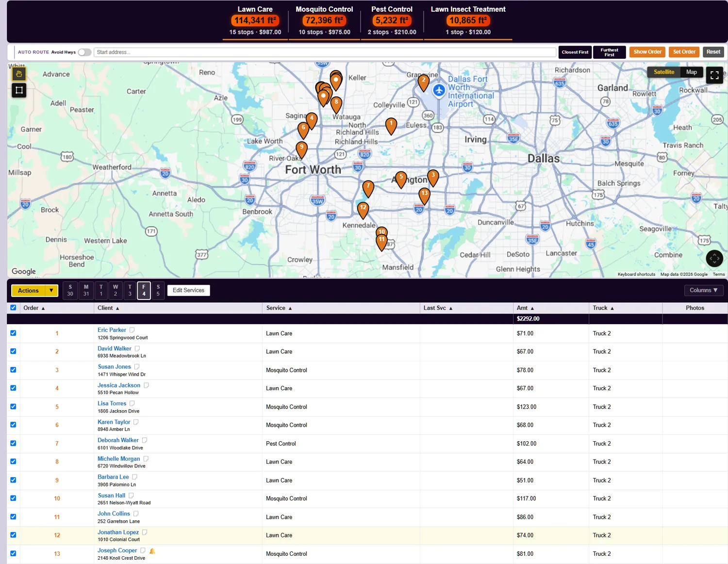Select the Lawn Care summary card
The width and height of the screenshot is (728, 564).
(255, 21)
